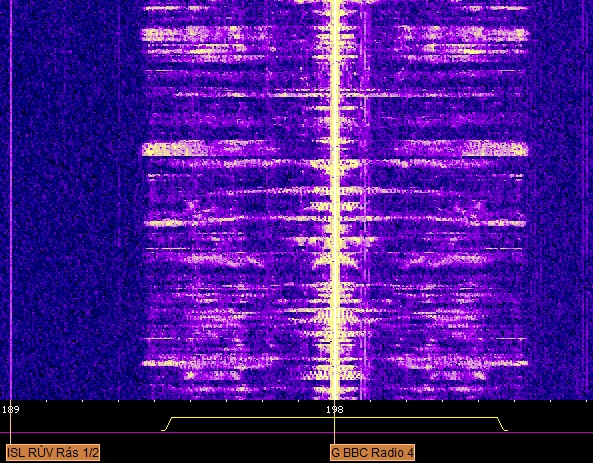Click the yellow passband filter outline
This screenshot has width=593, height=463.
335,424
